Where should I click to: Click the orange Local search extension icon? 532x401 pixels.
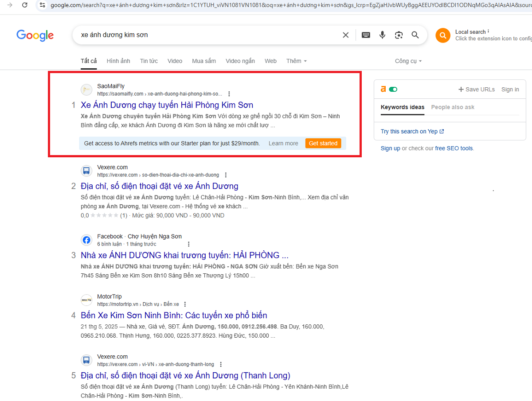[443, 35]
